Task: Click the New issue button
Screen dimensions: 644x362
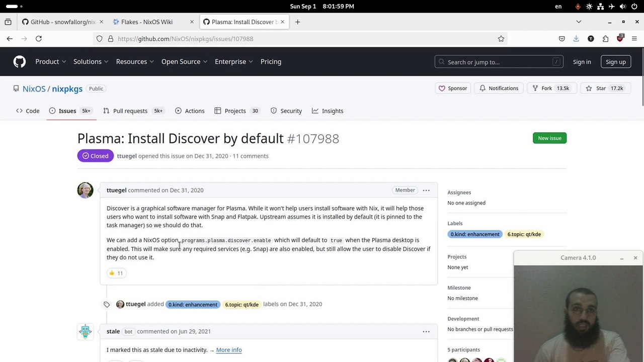Action: coord(549,138)
